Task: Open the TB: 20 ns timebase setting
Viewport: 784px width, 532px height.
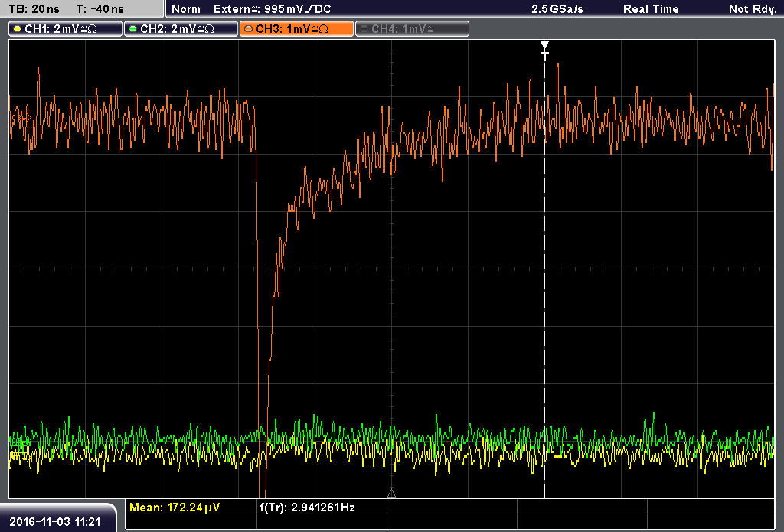Action: tap(34, 9)
